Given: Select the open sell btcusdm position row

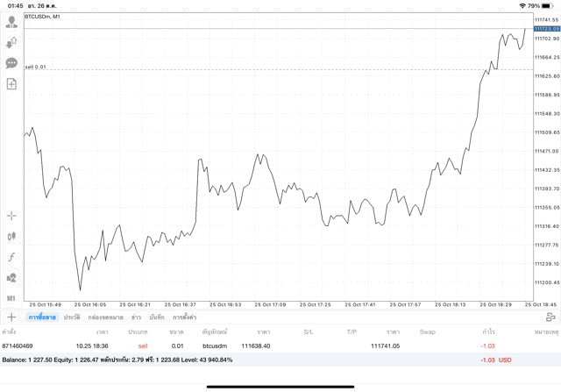Looking at the screenshot, I should point(263,346).
